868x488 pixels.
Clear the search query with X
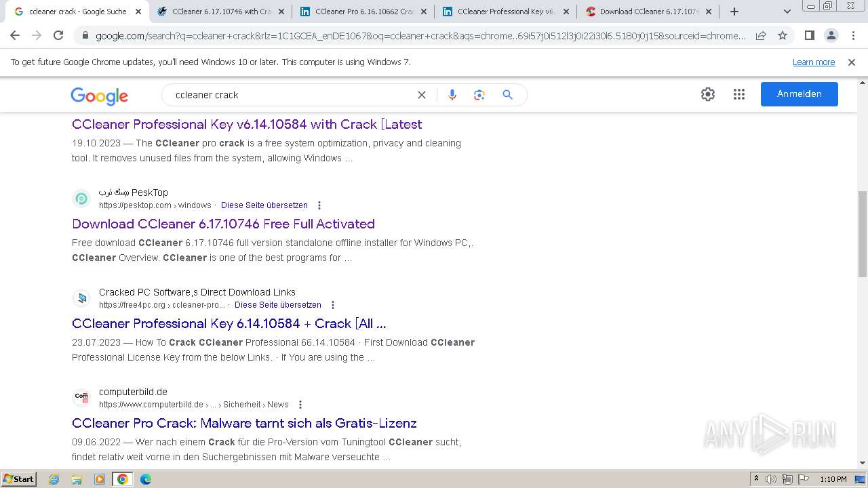click(x=422, y=95)
